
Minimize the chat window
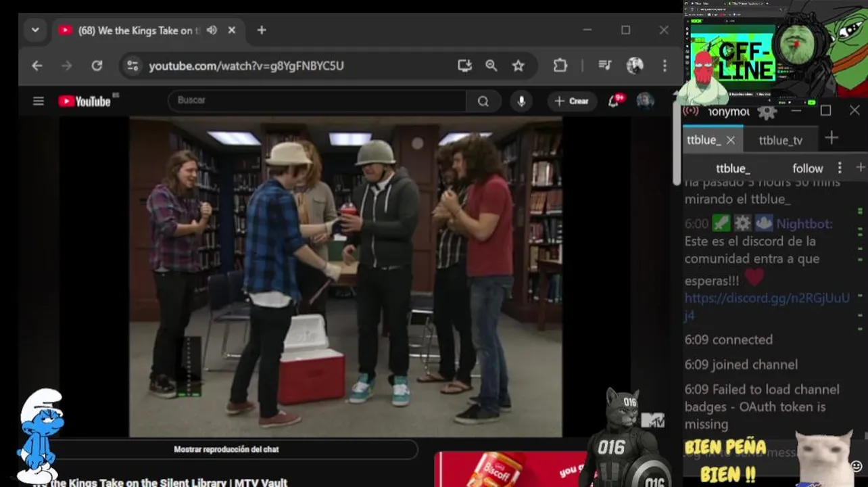796,111
